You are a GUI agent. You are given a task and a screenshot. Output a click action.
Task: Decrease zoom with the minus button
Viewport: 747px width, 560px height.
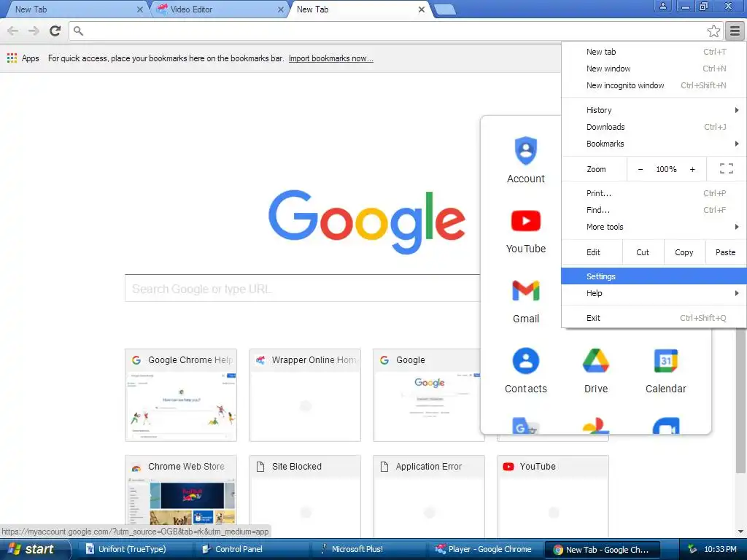[x=640, y=169]
